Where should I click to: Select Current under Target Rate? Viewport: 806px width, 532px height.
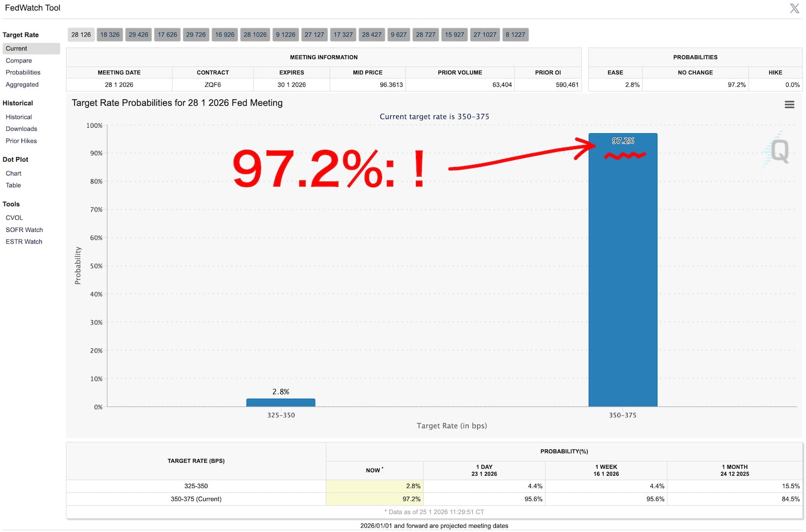(17, 49)
